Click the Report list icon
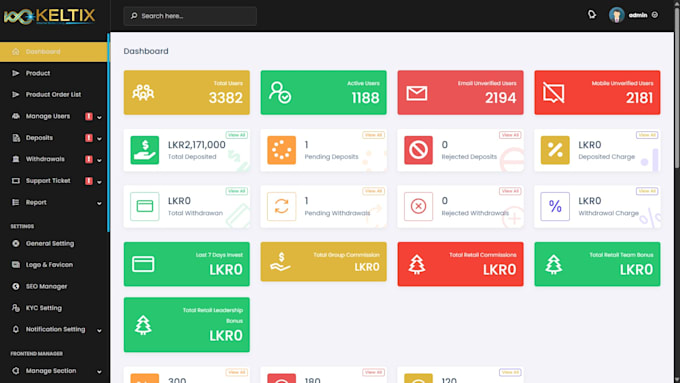 (x=16, y=202)
